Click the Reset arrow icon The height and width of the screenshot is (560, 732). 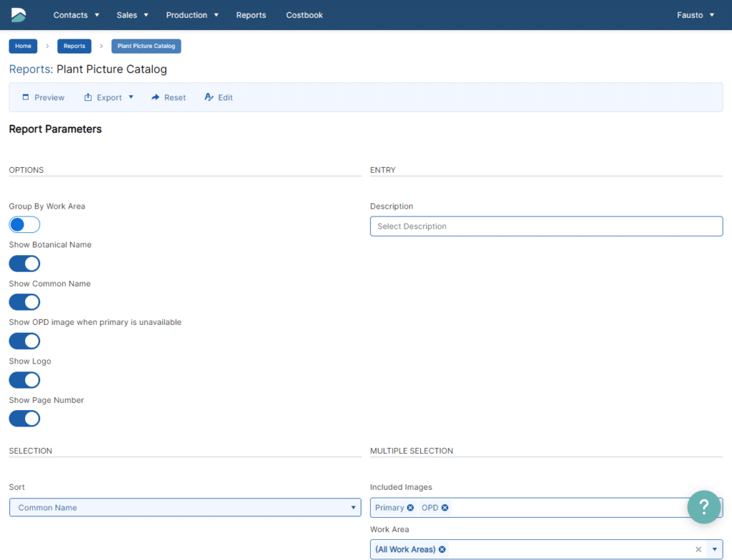155,97
